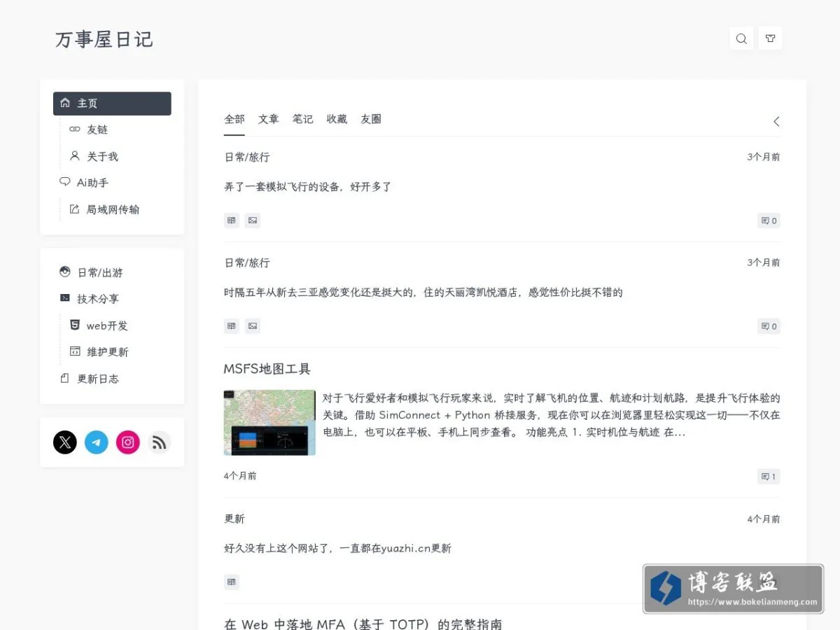
Task: Open Ai助手 sidebar link
Action: (92, 183)
